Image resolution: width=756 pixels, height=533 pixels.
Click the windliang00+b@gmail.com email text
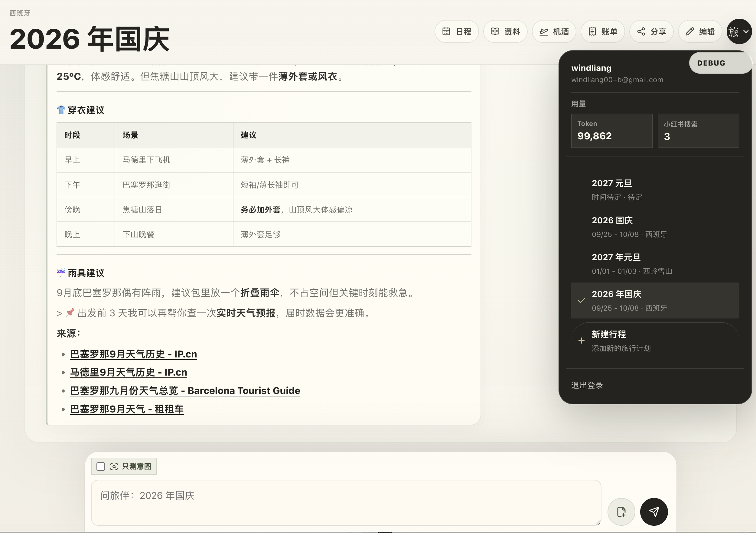point(617,80)
